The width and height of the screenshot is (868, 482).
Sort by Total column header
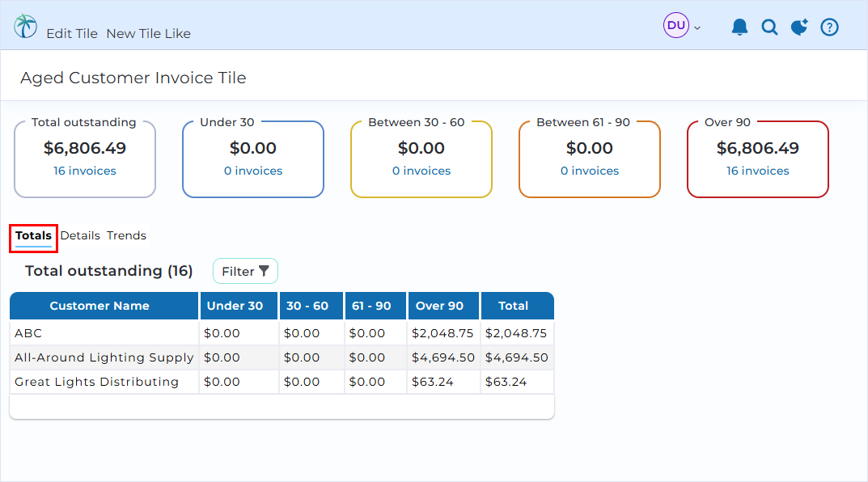coord(517,306)
